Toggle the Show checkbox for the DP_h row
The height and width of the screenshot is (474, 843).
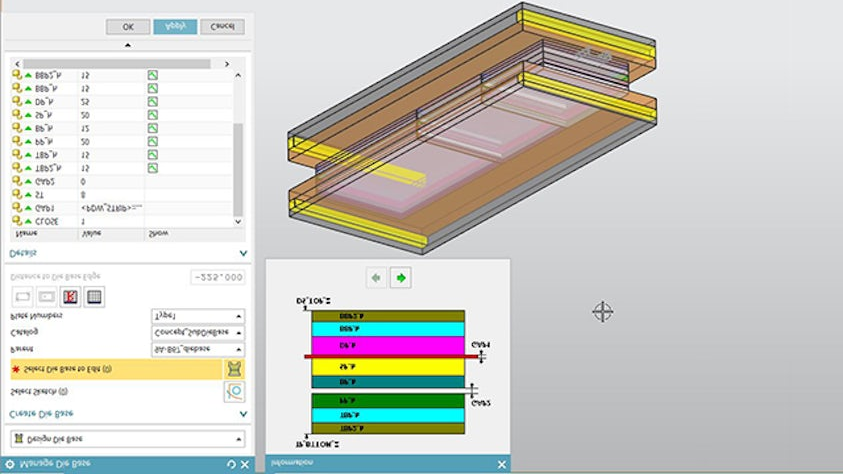point(153,103)
